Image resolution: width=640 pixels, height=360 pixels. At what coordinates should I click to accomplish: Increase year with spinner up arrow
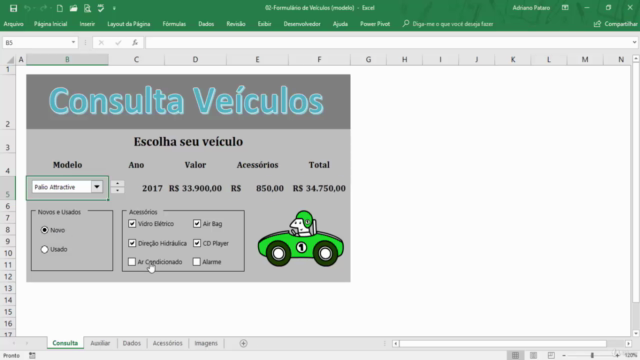(x=118, y=184)
